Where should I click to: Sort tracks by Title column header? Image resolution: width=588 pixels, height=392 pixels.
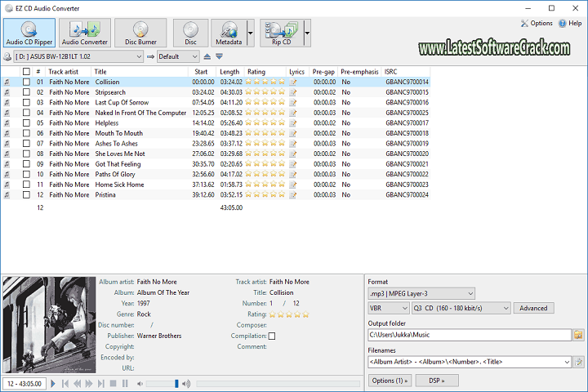click(x=139, y=72)
